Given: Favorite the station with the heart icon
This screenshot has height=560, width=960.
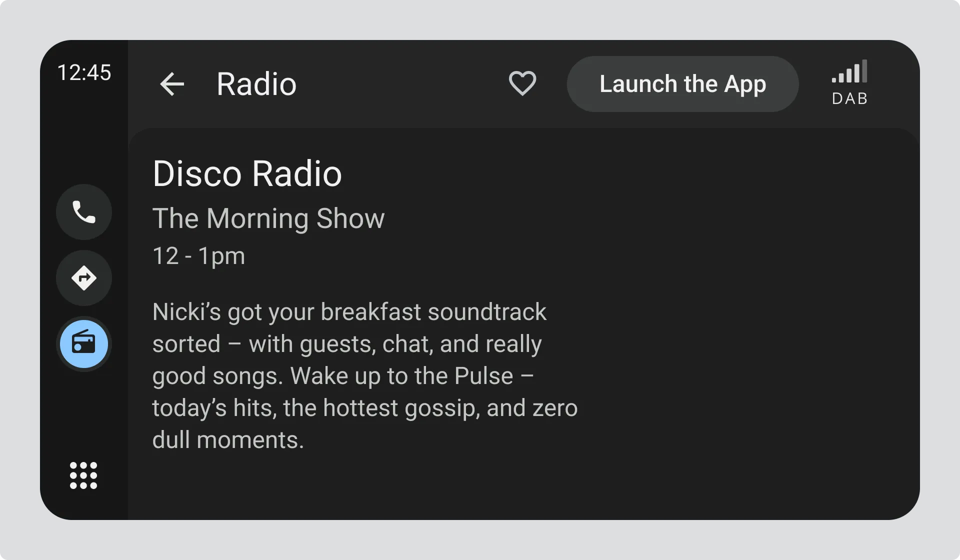Looking at the screenshot, I should [522, 83].
